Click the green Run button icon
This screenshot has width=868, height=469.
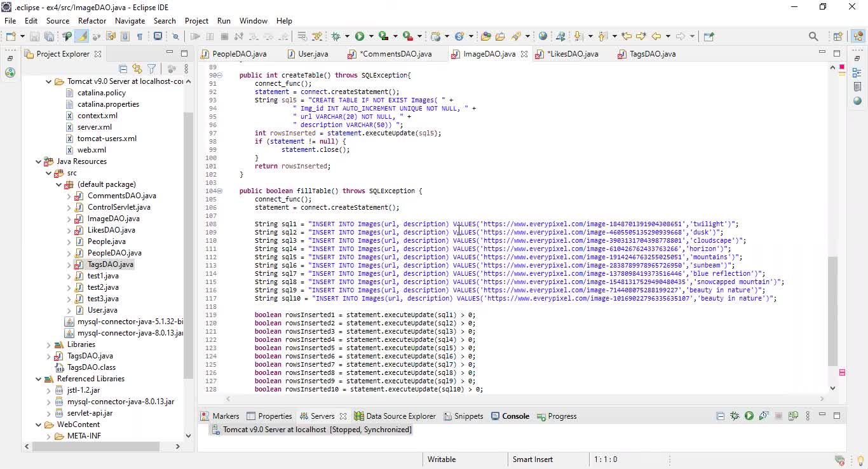point(360,36)
